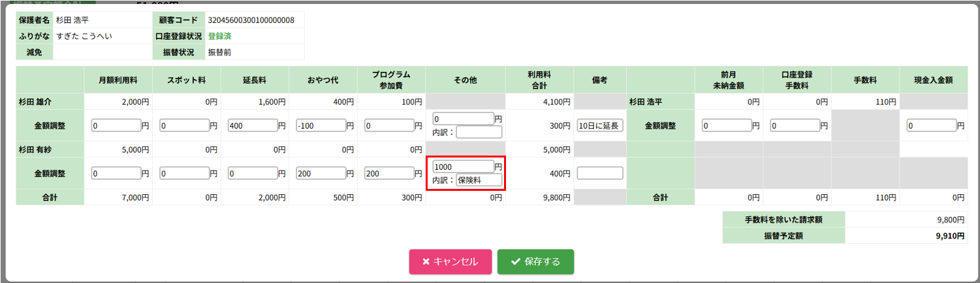Click the 内訳 field containing 保険料

(479, 180)
